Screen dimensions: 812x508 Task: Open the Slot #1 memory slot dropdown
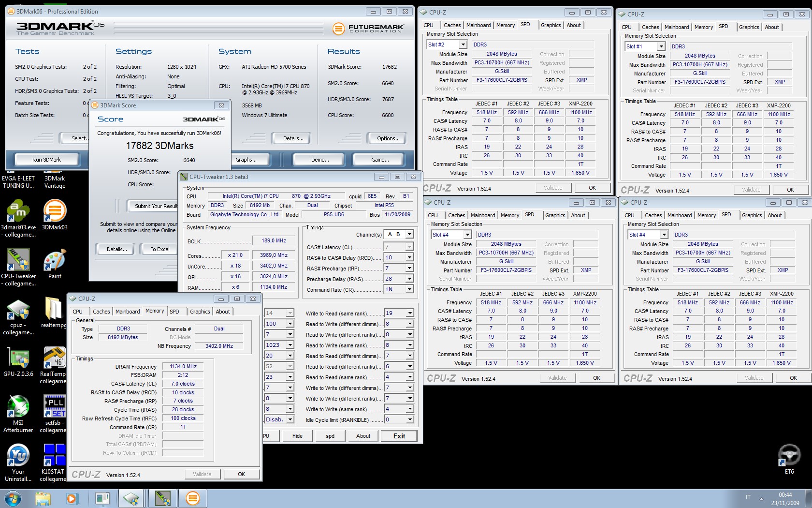pos(661,46)
